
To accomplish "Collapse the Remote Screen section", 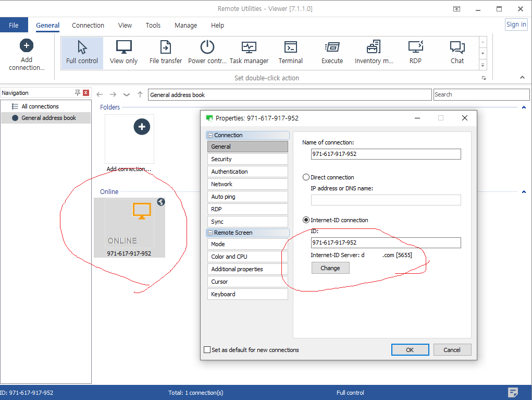I will point(210,233).
